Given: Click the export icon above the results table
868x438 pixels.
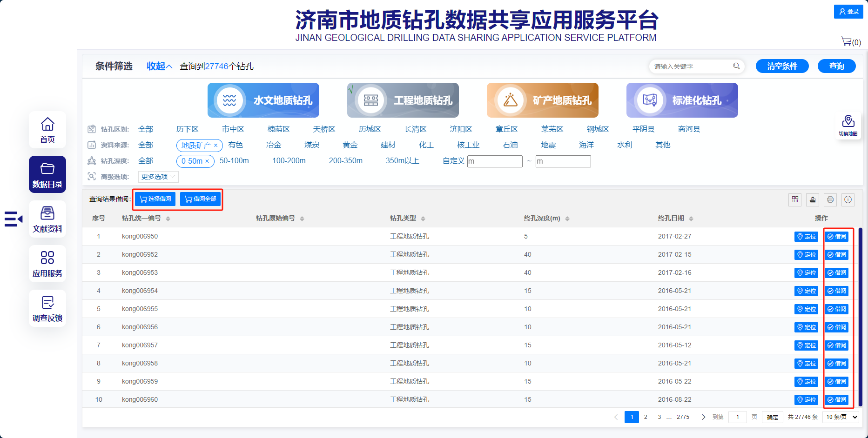Looking at the screenshot, I should [x=813, y=200].
